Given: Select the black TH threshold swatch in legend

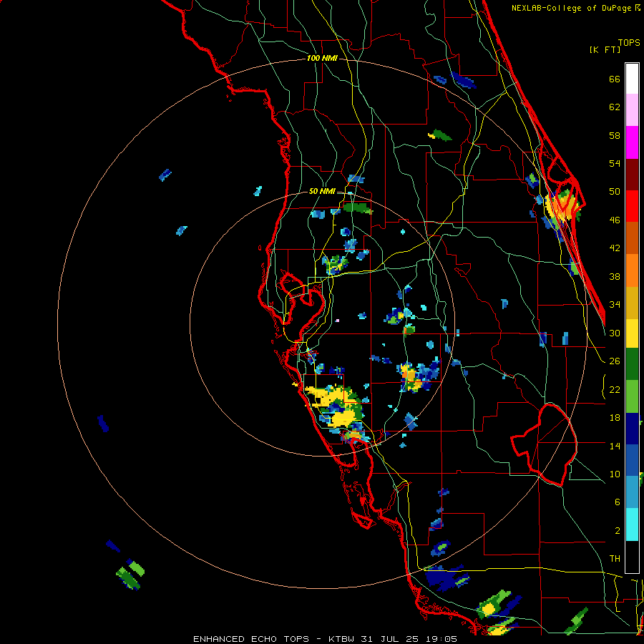Looking at the screenshot, I should [x=632, y=557].
